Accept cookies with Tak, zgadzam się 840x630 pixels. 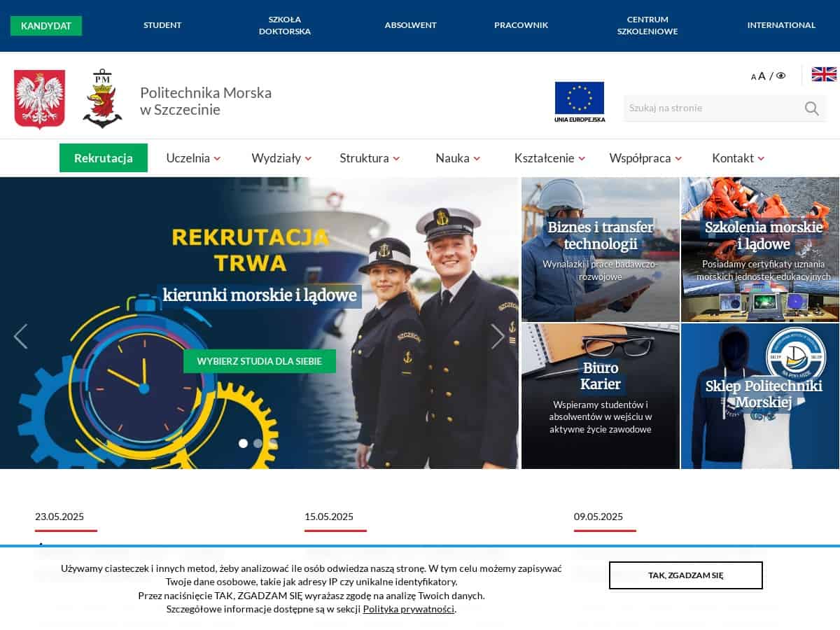[x=686, y=575]
